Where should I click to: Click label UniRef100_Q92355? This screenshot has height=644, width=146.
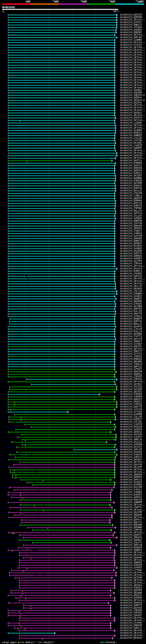tap(131, 512)
